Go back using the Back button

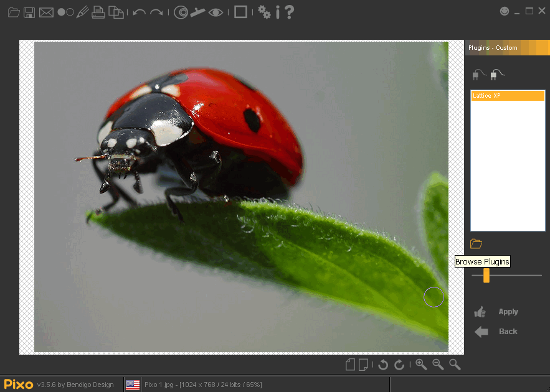[496, 332]
